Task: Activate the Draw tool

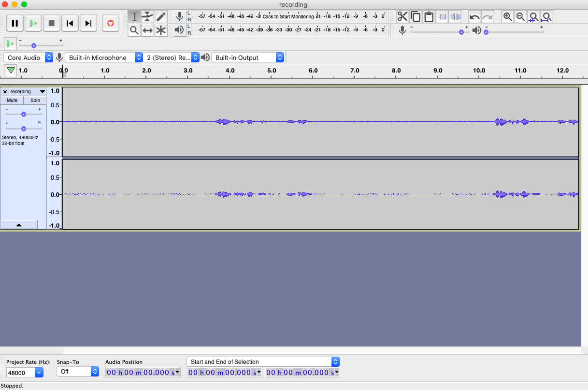Action: point(161,16)
